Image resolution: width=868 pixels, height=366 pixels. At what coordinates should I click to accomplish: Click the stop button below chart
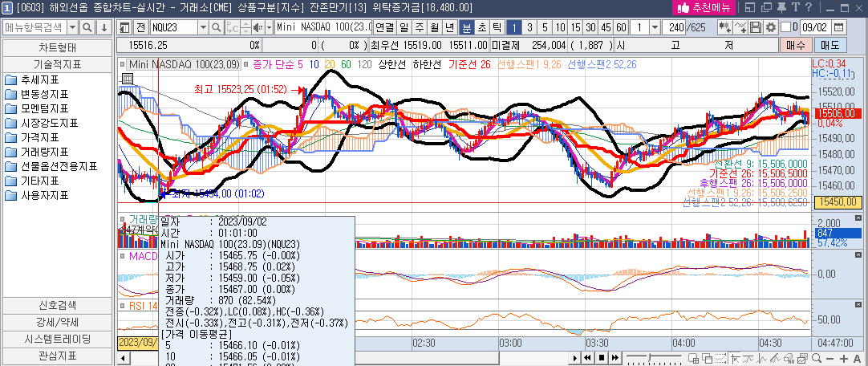coord(601,358)
